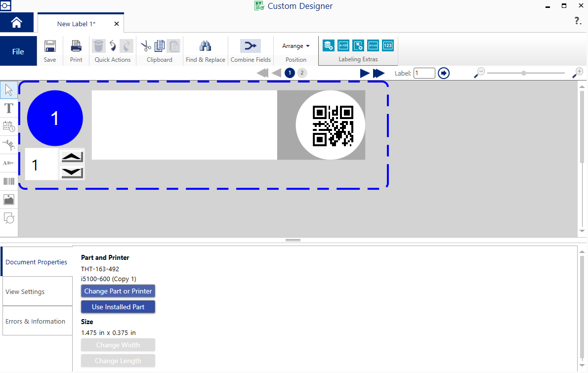Image resolution: width=588 pixels, height=373 pixels.
Task: Click the zoom slider handle
Action: pyautogui.click(x=524, y=73)
